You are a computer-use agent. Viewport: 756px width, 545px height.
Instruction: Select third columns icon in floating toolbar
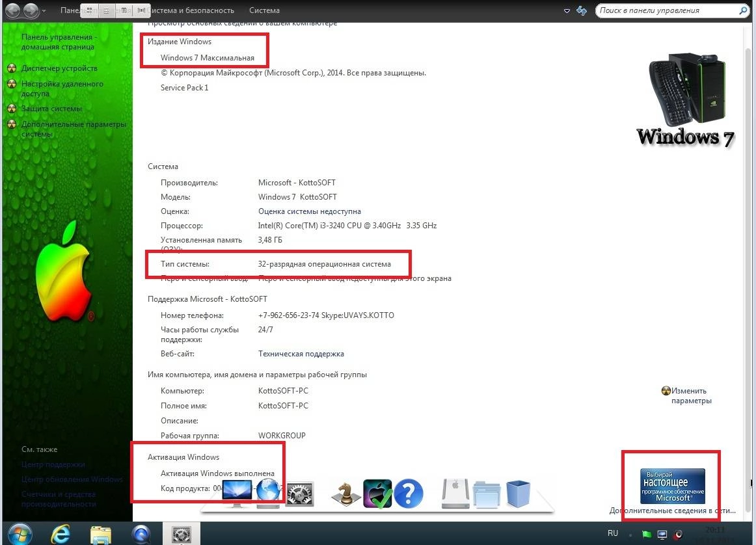(x=124, y=10)
